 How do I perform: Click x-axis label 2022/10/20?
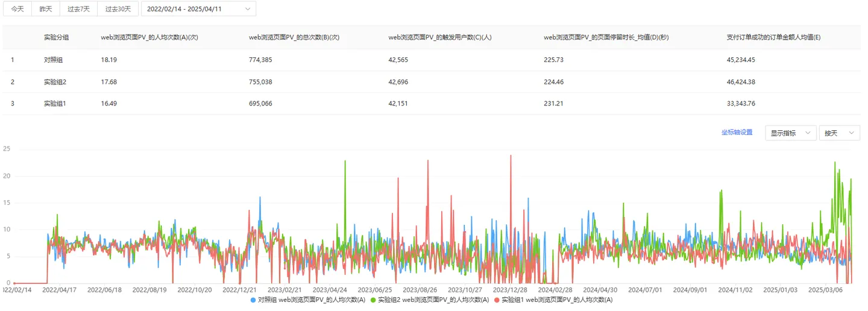tap(195, 289)
